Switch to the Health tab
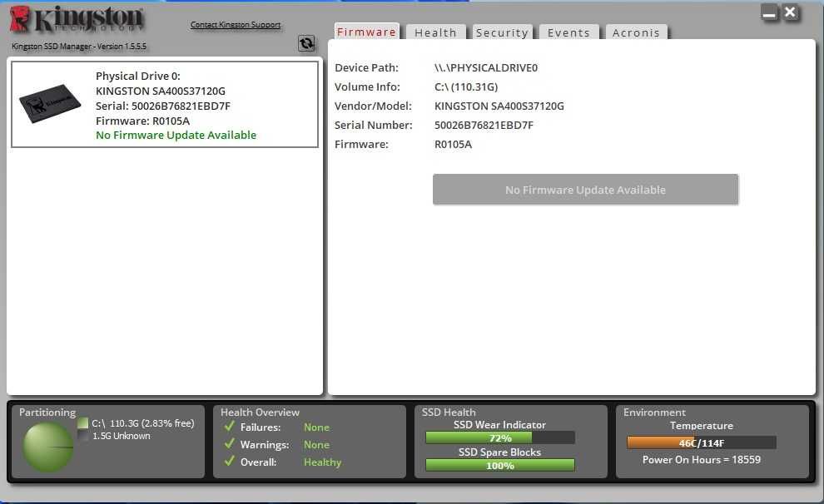Viewport: 824px width, 504px height. click(435, 32)
